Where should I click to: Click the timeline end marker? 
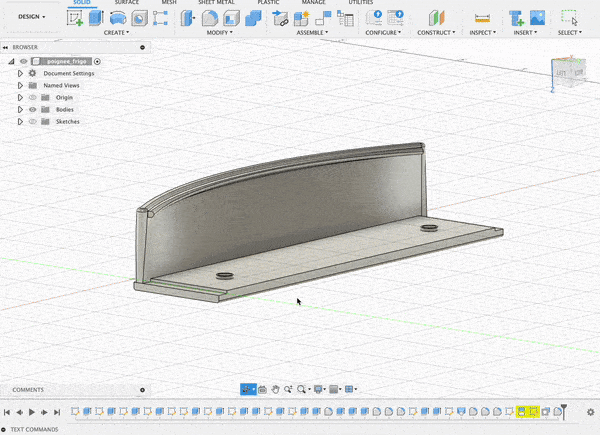coord(564,411)
